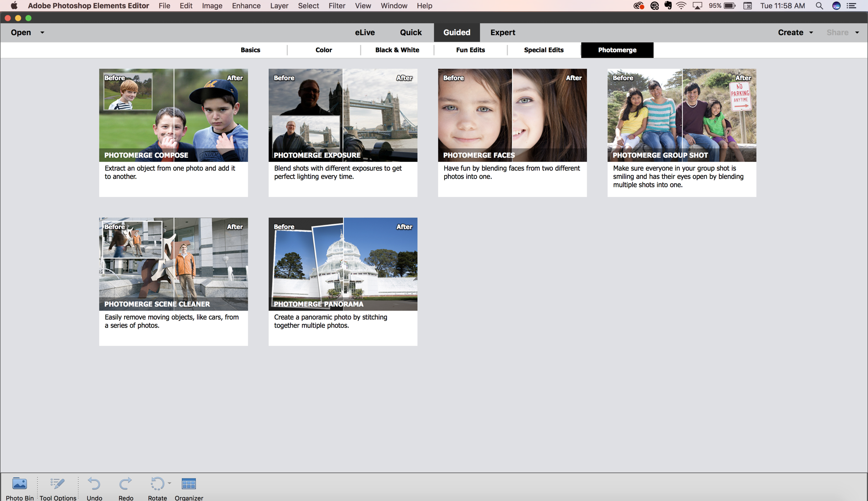Screen dimensions: 868x501
Task: Click the Evernote elephant menu bar icon
Action: pos(668,6)
